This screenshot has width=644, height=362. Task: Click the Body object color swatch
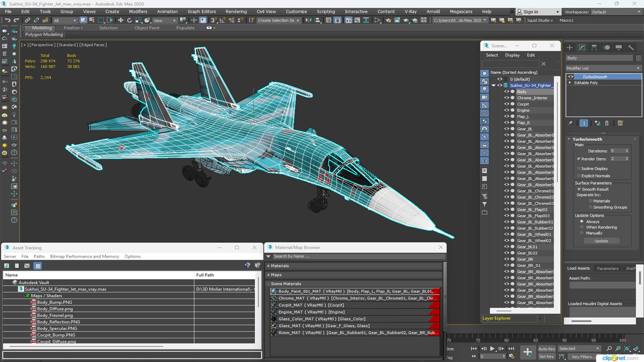638,58
